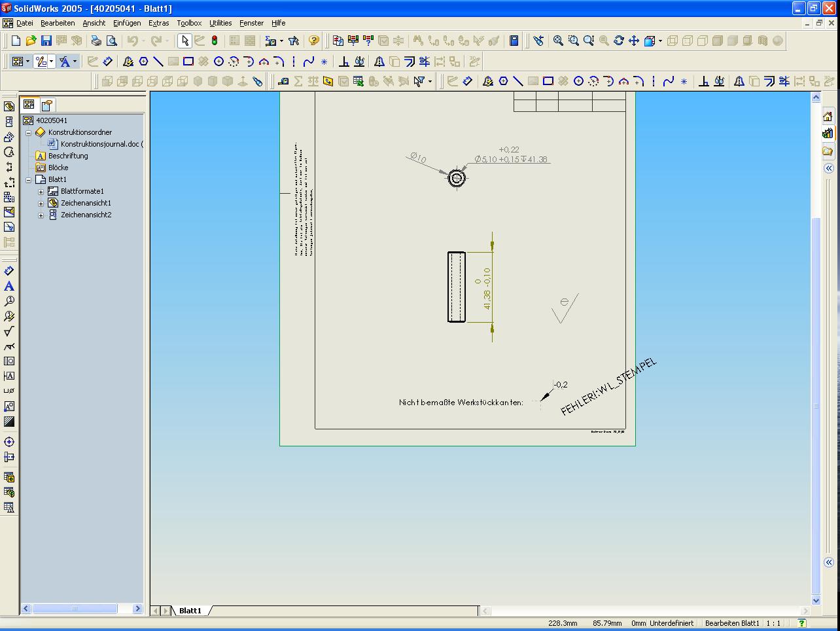Select the Zoom to Fit magnifier
The height and width of the screenshot is (631, 840).
pyautogui.click(x=558, y=41)
